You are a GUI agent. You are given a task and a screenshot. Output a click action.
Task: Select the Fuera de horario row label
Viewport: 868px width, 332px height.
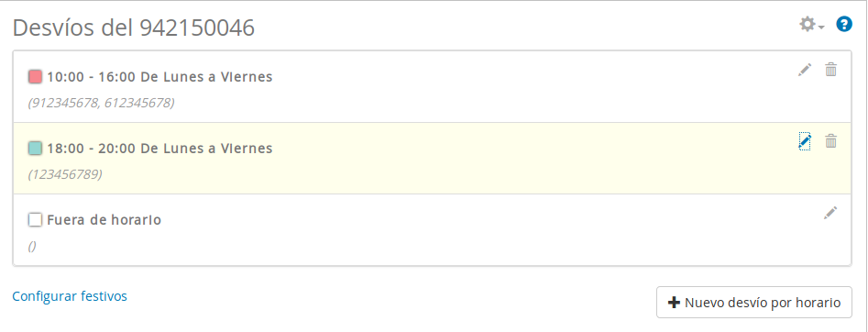(104, 220)
